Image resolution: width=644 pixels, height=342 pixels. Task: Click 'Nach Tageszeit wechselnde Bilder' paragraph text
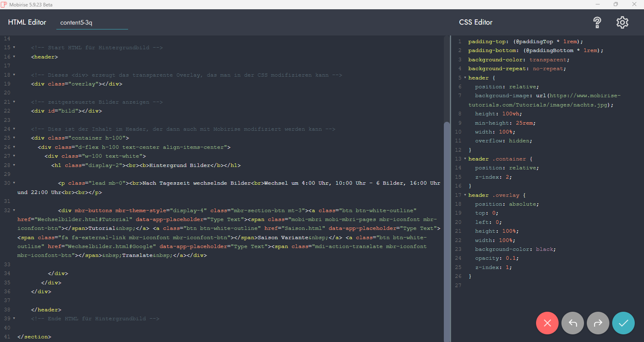tap(197, 183)
